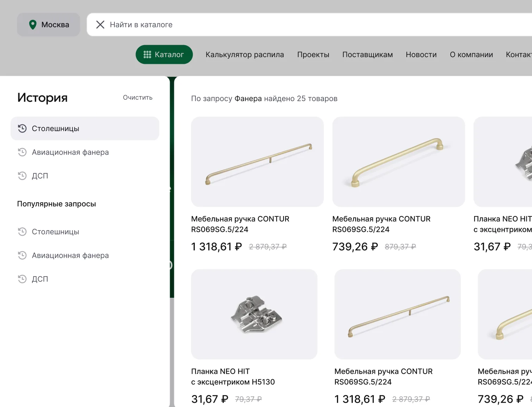Open the Планка NEO HIT H5130 product image

(x=254, y=314)
